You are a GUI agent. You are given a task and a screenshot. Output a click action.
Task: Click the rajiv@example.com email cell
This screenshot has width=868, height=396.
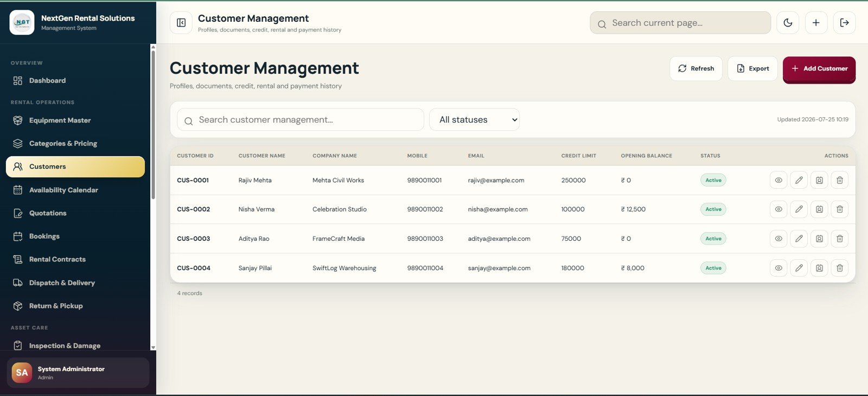(496, 180)
